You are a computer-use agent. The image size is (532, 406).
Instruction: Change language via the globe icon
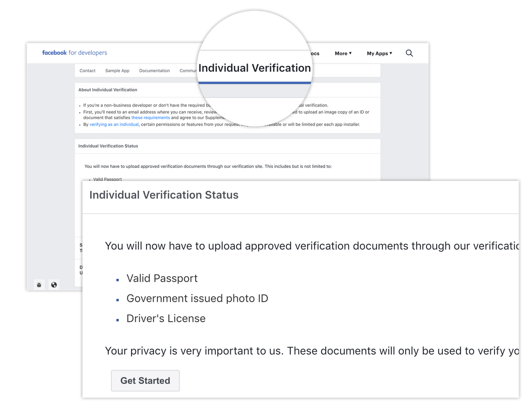click(x=54, y=285)
